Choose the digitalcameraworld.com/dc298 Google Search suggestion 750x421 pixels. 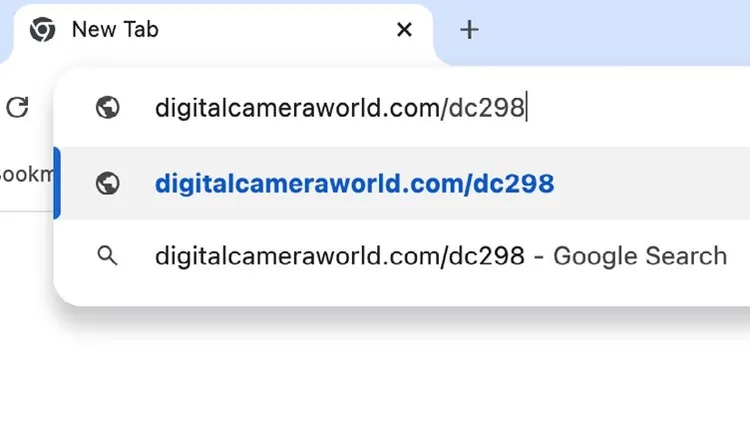pos(402,255)
